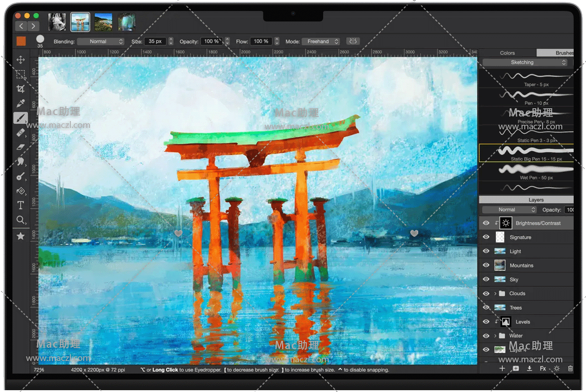
Task: Select the Crop tool
Action: 21,89
